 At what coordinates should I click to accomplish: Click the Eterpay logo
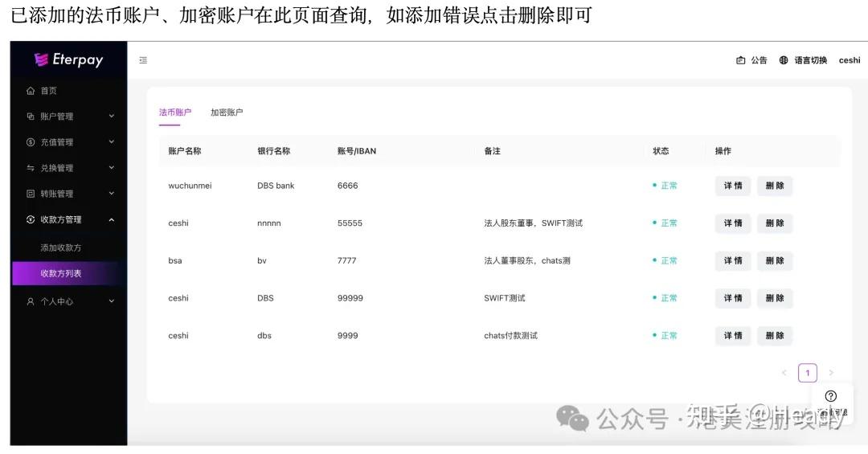pyautogui.click(x=68, y=59)
